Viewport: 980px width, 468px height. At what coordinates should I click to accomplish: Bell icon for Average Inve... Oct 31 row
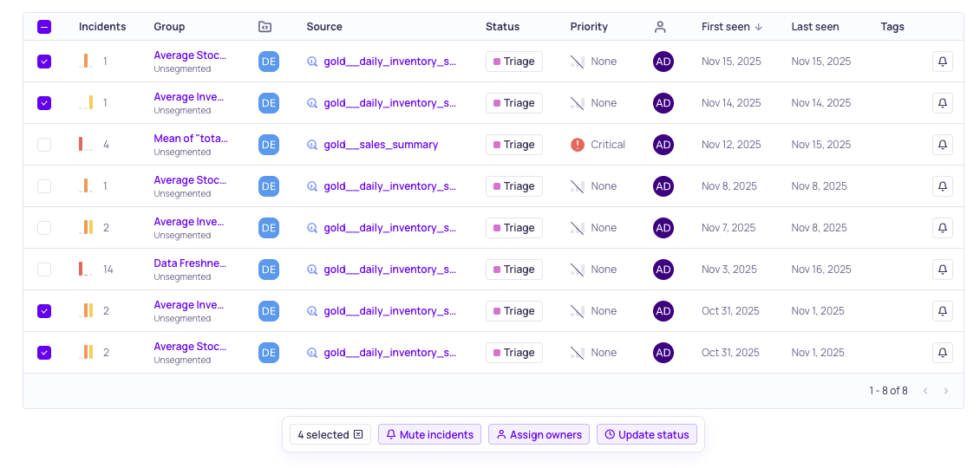[x=943, y=310]
